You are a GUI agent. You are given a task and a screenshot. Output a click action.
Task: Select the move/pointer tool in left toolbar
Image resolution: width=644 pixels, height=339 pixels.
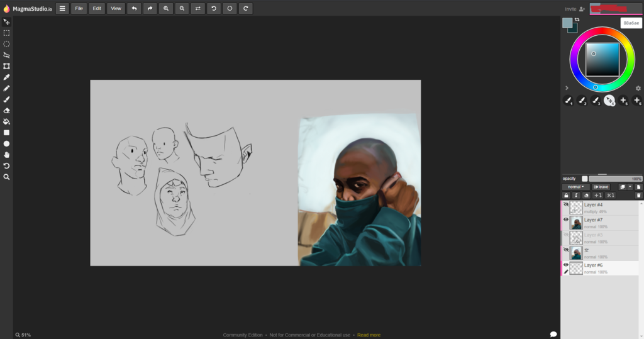pyautogui.click(x=6, y=22)
